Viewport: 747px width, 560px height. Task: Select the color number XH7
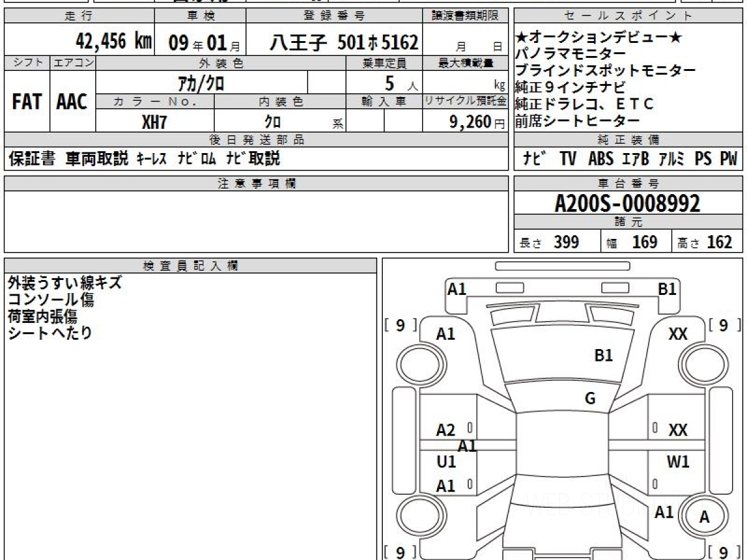pyautogui.click(x=154, y=122)
